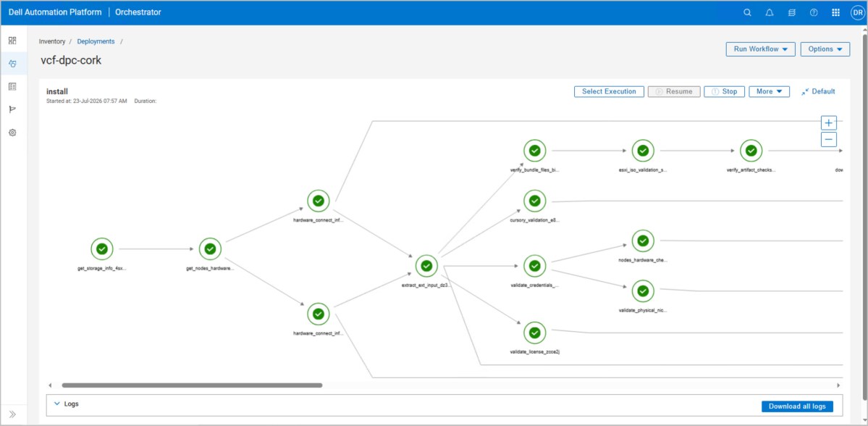This screenshot has width=868, height=426.
Task: Select the inventory icon in sidebar
Action: point(13,64)
